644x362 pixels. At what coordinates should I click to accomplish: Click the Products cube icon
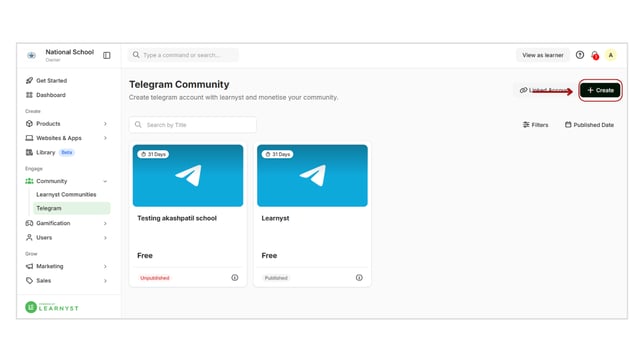coord(29,124)
